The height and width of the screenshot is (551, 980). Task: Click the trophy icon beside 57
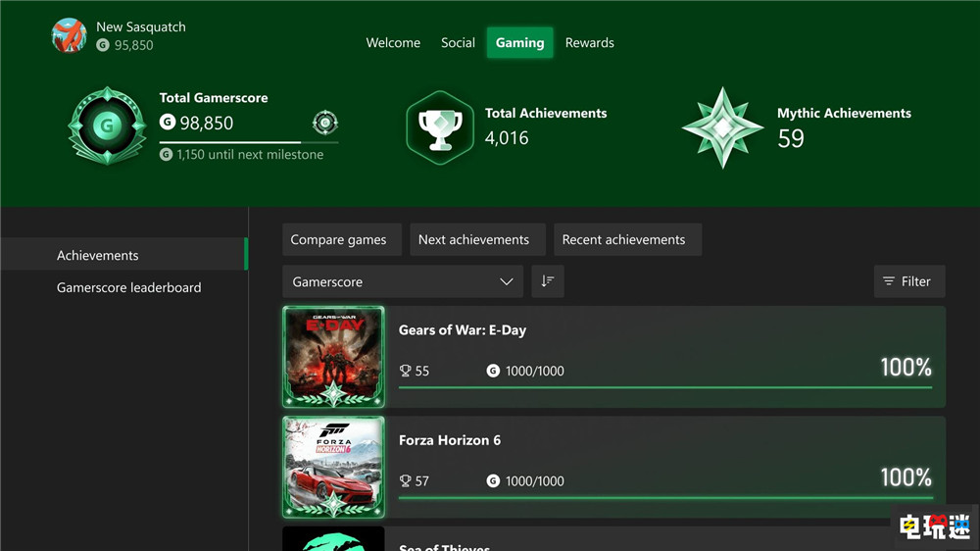pyautogui.click(x=405, y=481)
